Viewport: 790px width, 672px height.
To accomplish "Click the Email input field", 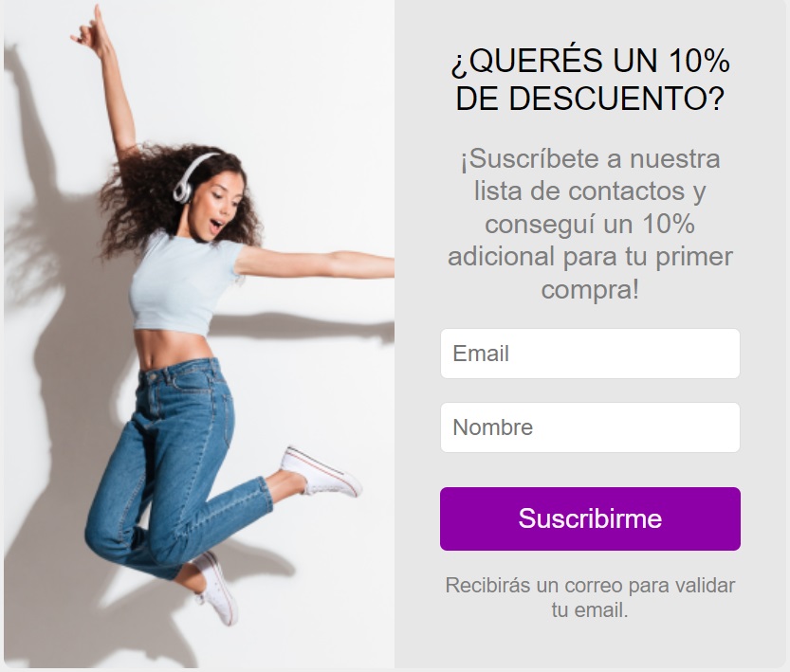I will pyautogui.click(x=590, y=354).
